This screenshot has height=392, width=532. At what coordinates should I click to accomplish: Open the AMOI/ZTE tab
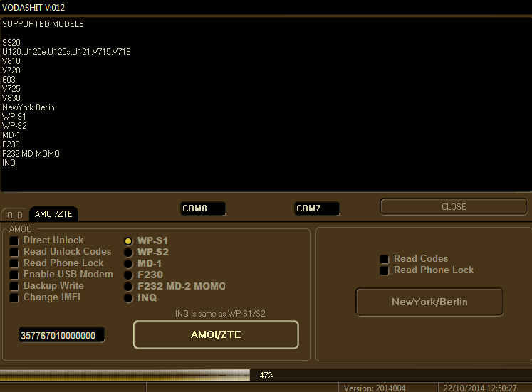click(53, 214)
